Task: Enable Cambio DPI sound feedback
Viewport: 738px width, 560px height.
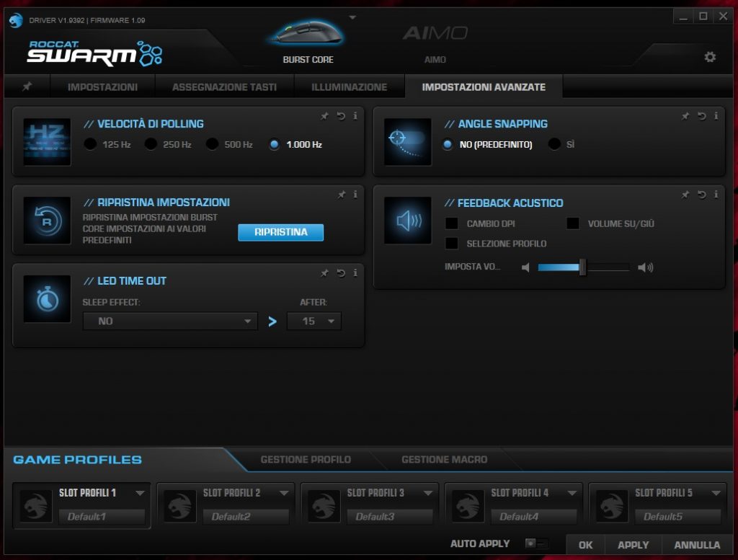Action: pos(451,223)
